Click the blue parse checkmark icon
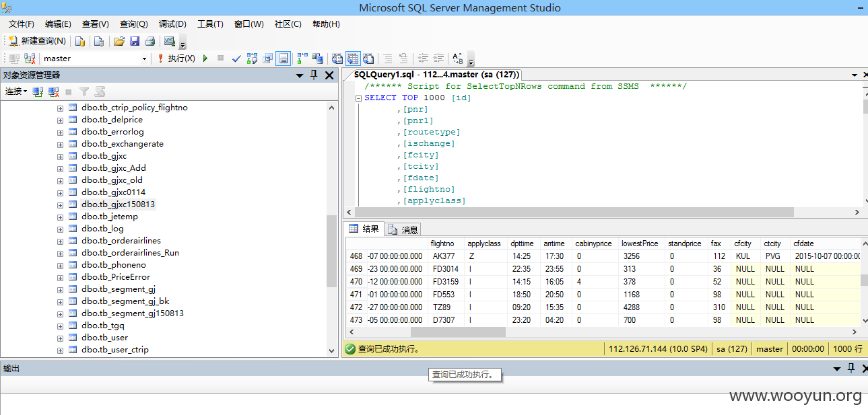The image size is (868, 415). point(236,59)
